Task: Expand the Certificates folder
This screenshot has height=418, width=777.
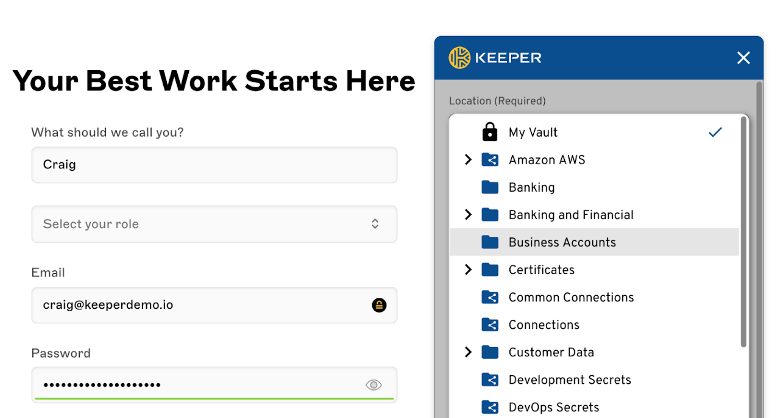Action: [468, 270]
